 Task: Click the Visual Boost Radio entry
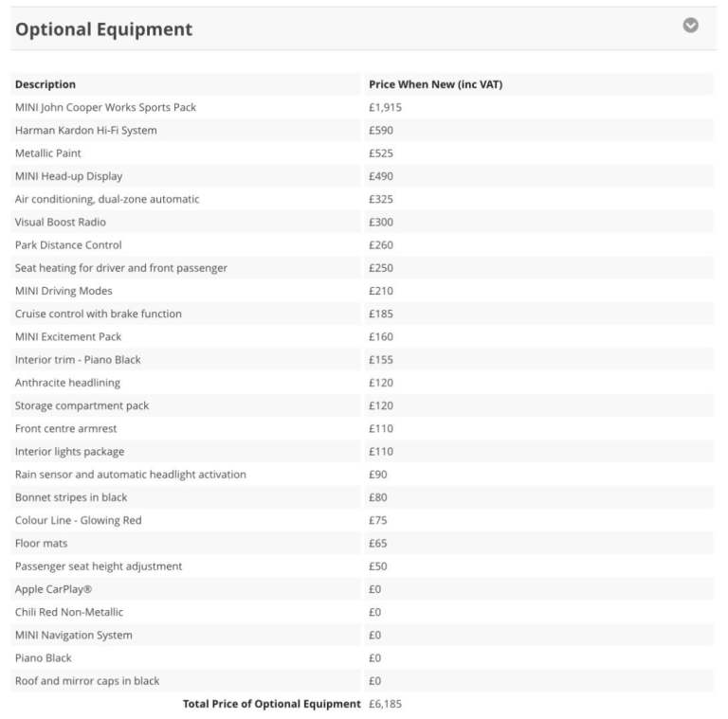61,222
